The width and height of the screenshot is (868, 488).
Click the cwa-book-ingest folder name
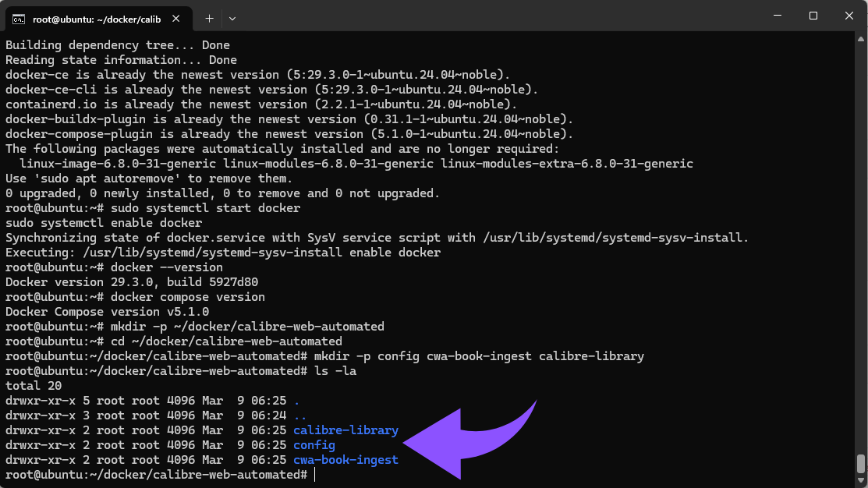click(x=345, y=460)
